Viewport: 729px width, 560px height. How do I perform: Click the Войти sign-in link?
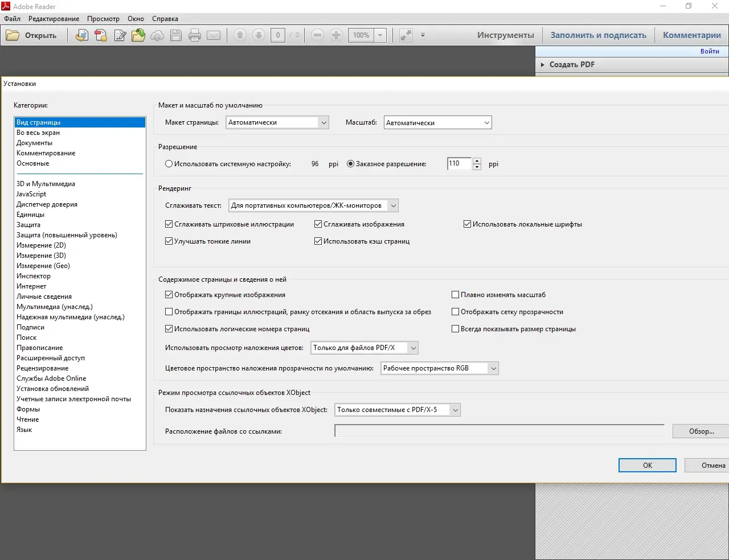(710, 51)
